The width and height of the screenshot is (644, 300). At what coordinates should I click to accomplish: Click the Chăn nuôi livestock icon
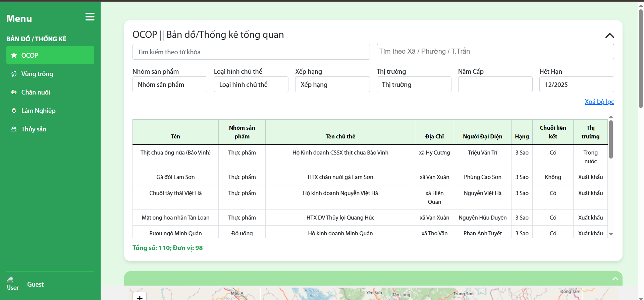pyautogui.click(x=14, y=92)
